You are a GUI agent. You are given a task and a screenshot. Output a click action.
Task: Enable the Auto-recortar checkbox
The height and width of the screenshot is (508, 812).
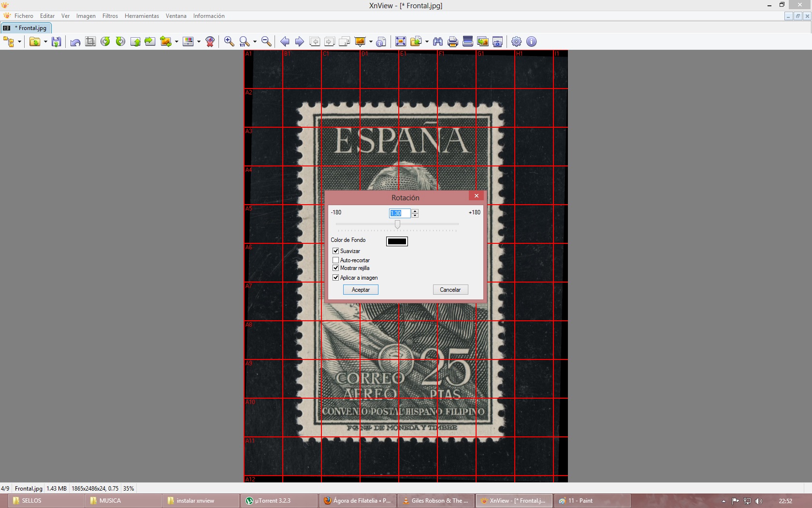tap(336, 260)
